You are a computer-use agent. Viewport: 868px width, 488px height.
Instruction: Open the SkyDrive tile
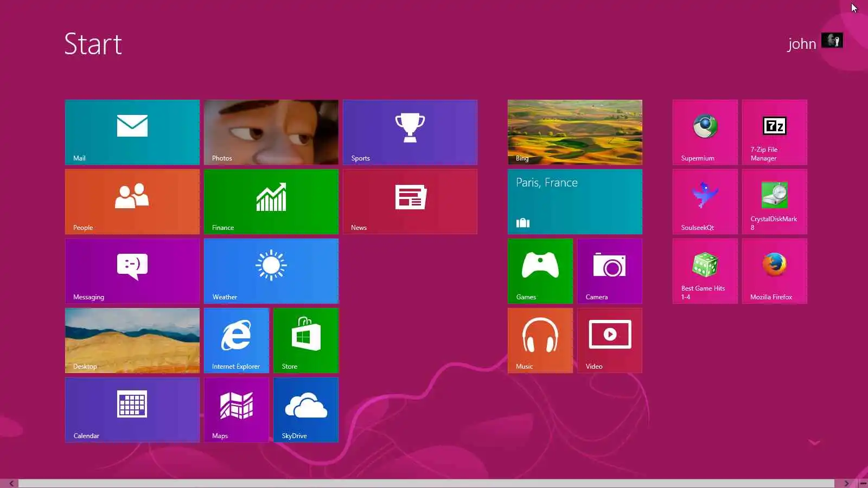click(x=306, y=410)
